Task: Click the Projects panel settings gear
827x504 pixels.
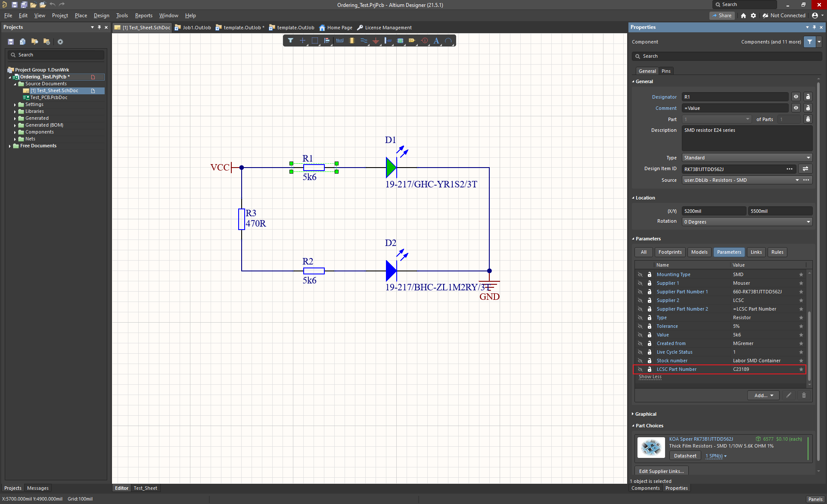Action: point(60,42)
